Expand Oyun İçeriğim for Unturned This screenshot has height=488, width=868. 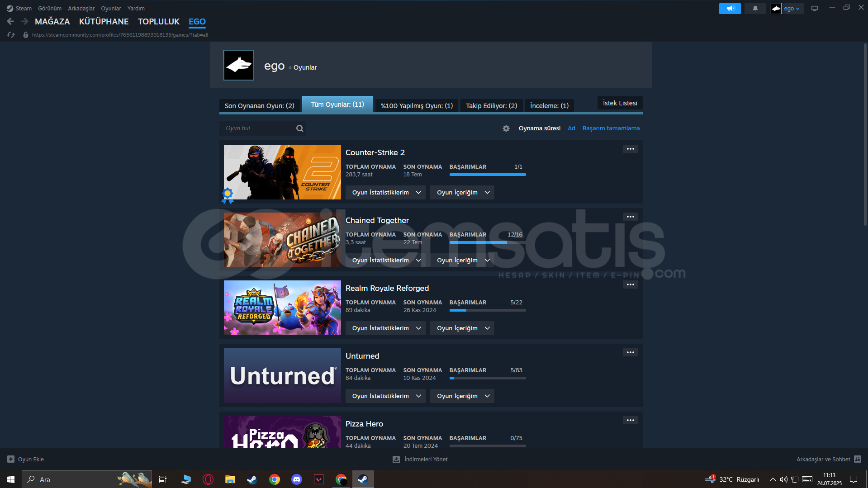coord(462,396)
